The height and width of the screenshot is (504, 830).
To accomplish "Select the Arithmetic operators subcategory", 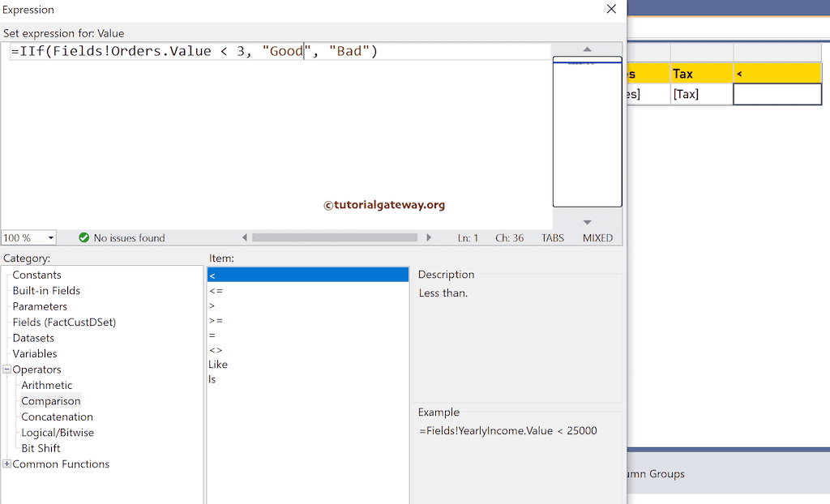I will coord(46,386).
